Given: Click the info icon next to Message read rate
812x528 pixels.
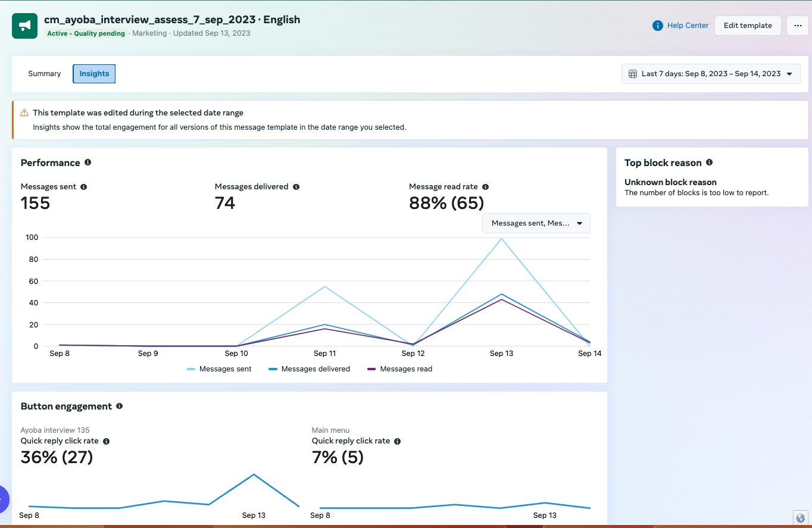Looking at the screenshot, I should (485, 186).
